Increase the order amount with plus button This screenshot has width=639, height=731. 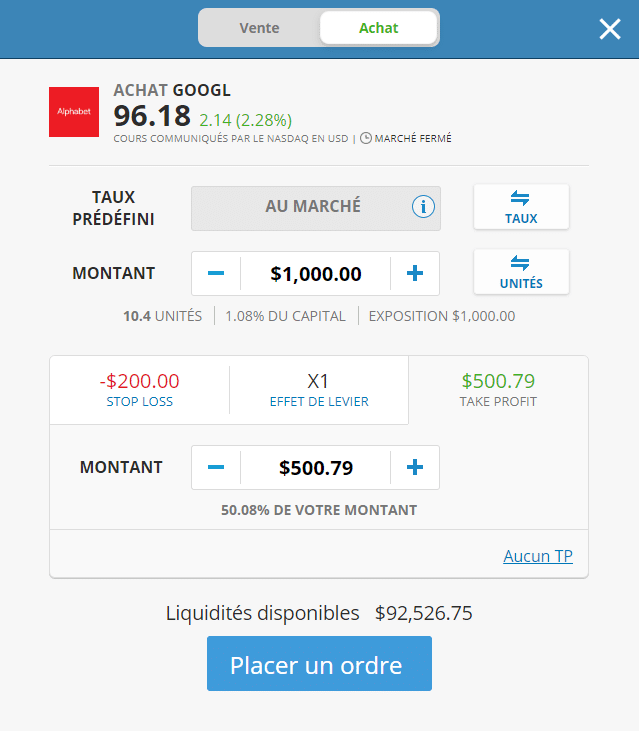point(415,273)
